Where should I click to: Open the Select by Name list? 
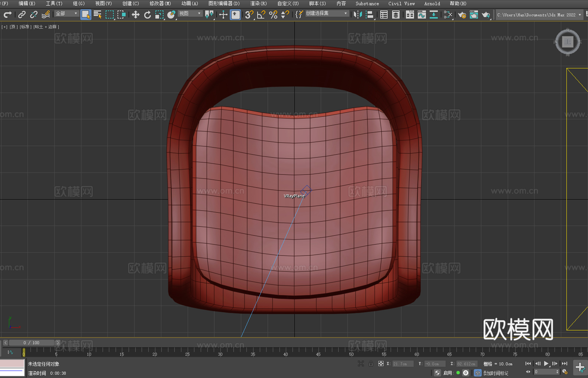[98, 14]
